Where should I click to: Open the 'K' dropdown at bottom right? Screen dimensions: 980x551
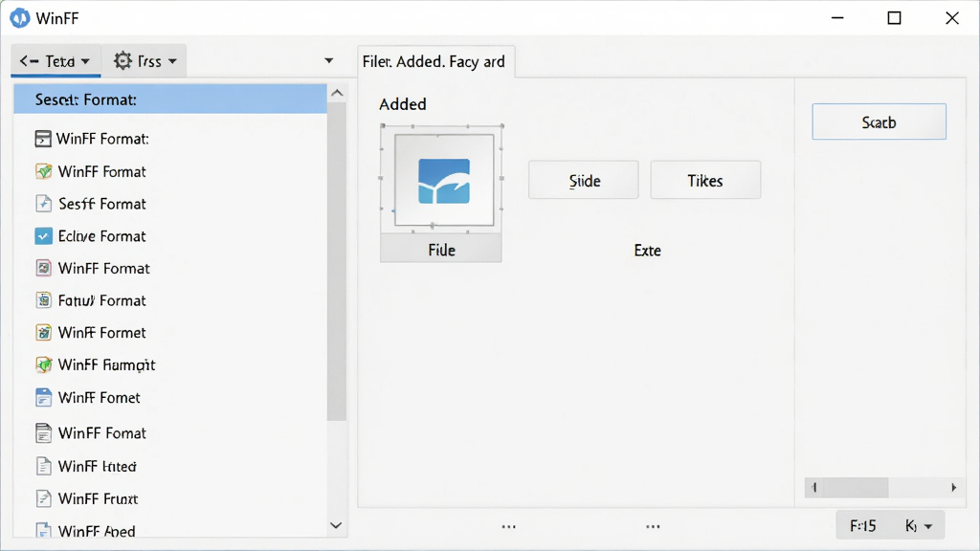[x=919, y=526]
